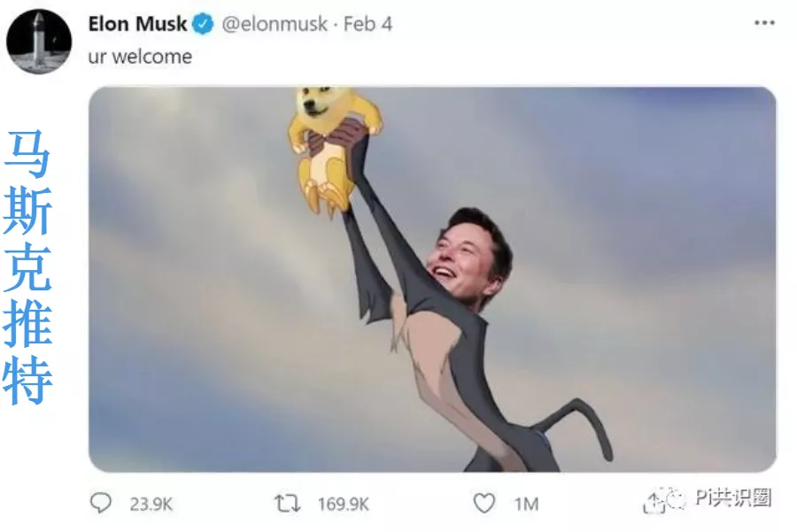The height and width of the screenshot is (532, 797).
Task: Click the @elonmusk handle
Action: coord(275,24)
